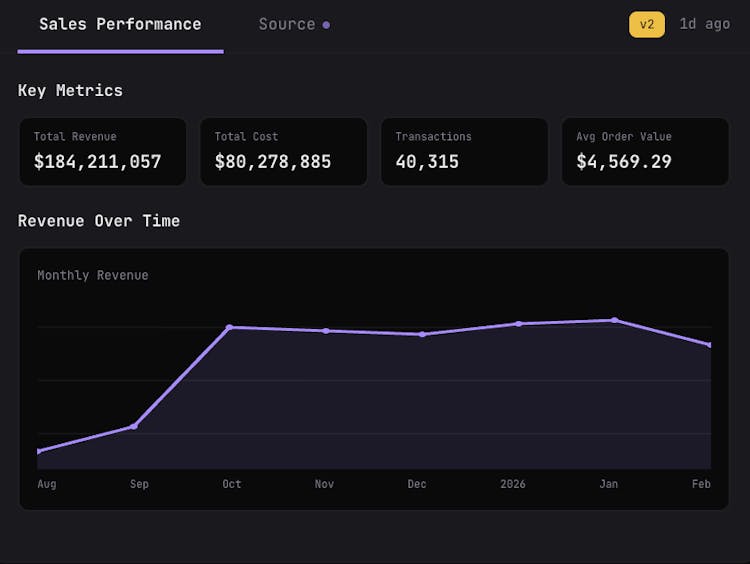Select the Total Cost metric card
The height and width of the screenshot is (564, 750).
click(284, 152)
